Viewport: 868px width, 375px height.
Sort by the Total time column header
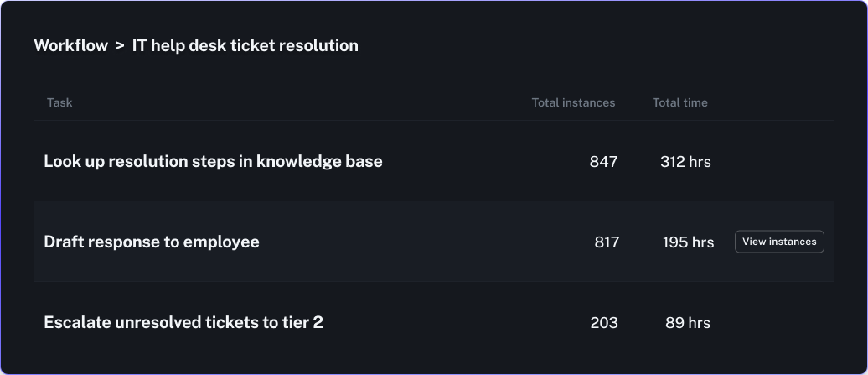point(679,102)
